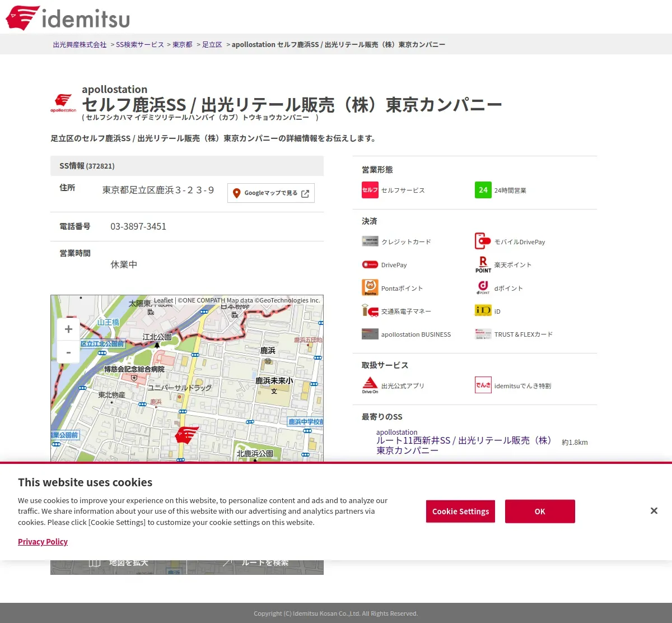Click the idemitsu logo in the header
Viewport: 672px width, 623px height.
point(68,18)
